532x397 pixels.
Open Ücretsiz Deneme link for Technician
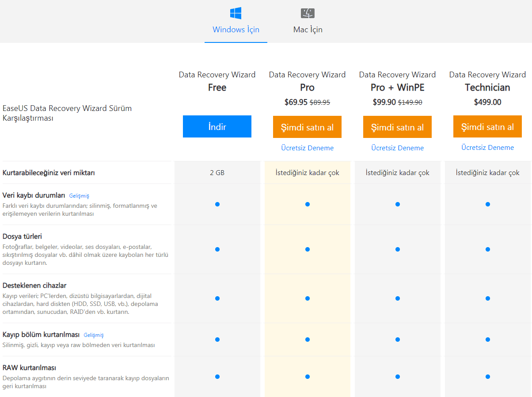tap(487, 148)
